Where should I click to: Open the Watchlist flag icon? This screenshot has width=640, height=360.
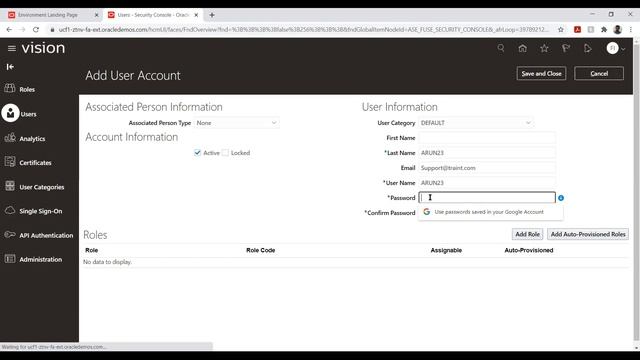point(566,49)
